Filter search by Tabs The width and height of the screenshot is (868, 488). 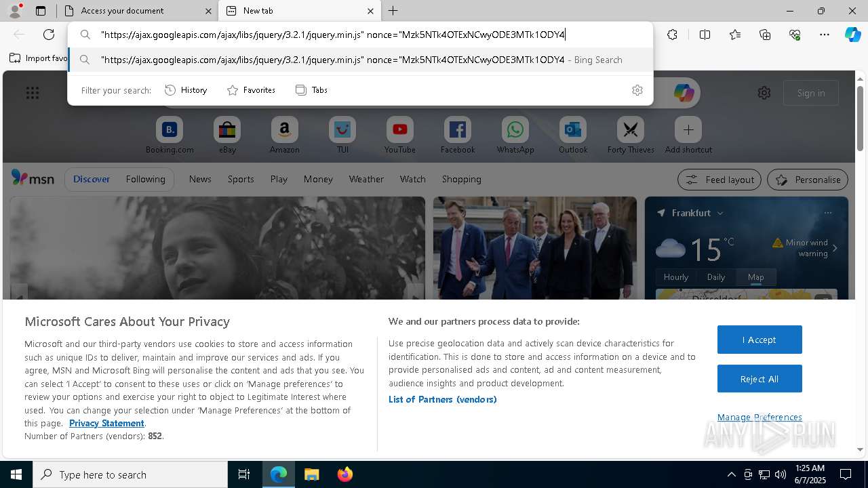pyautogui.click(x=311, y=90)
